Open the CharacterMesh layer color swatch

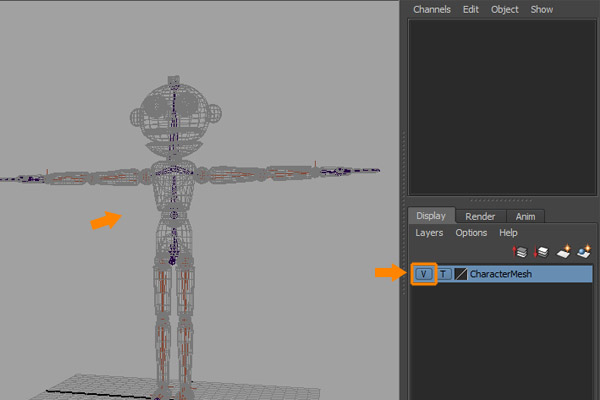(461, 273)
